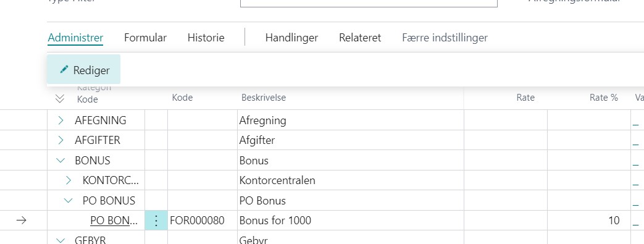Collapse the PO BONUS subcategory
Screen dimensions: 644x244
tap(69, 201)
